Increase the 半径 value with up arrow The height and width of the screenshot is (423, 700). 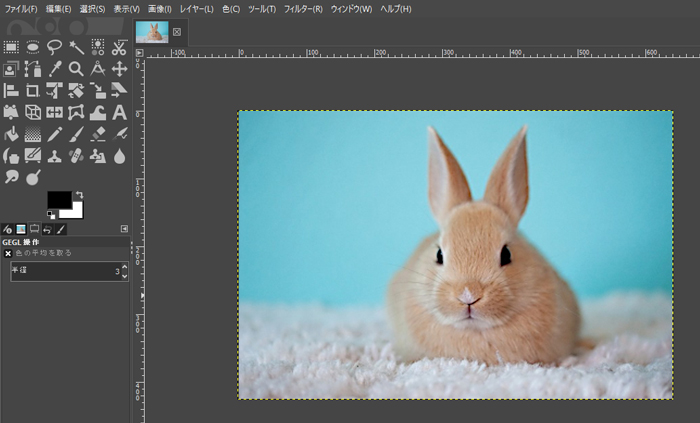124,267
